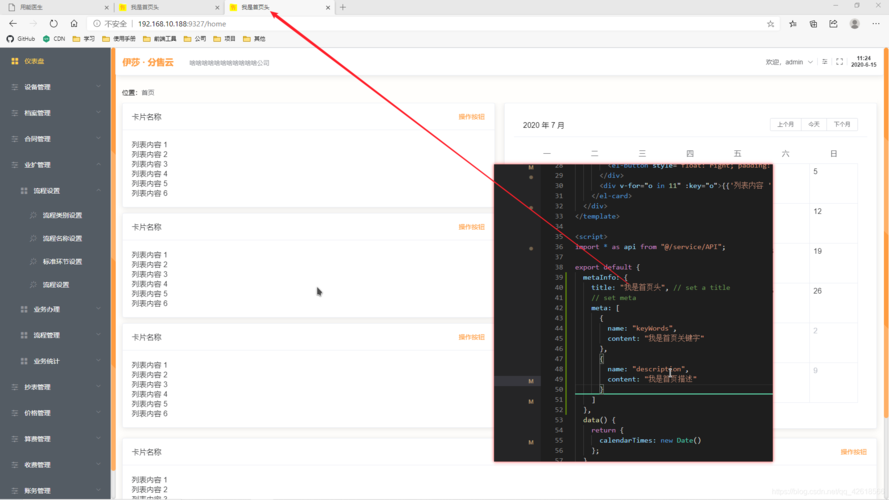Click 上个月 calendar button
Image resolution: width=889 pixels, height=500 pixels.
click(785, 124)
